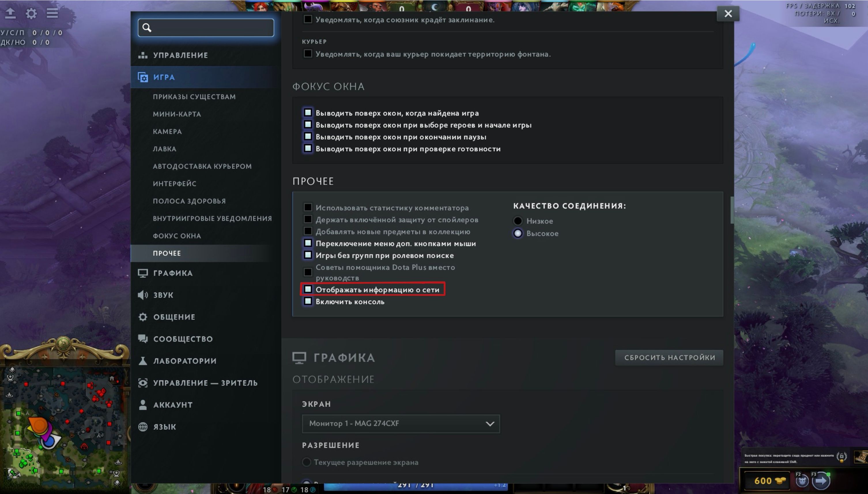The width and height of the screenshot is (868, 494).
Task: Disable Выводить поверх окон при окончании паузы
Action: pyautogui.click(x=307, y=136)
